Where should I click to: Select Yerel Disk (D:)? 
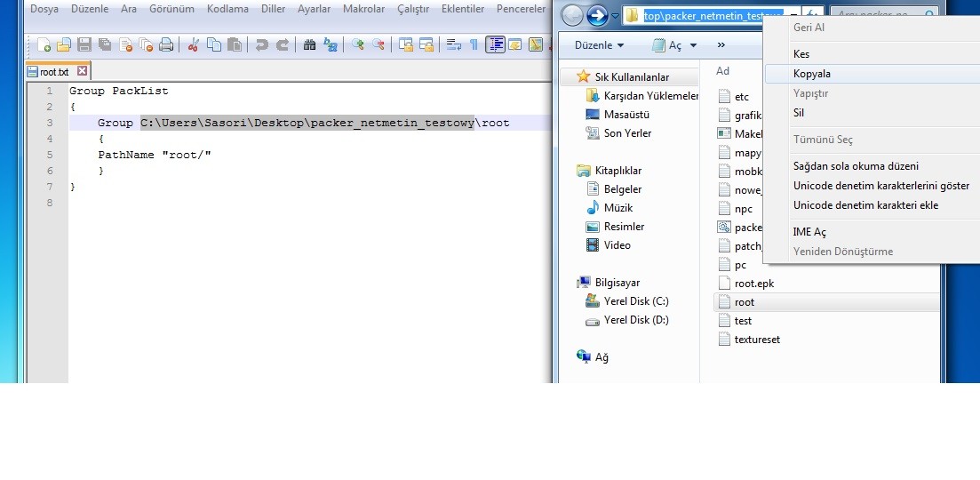coord(627,320)
